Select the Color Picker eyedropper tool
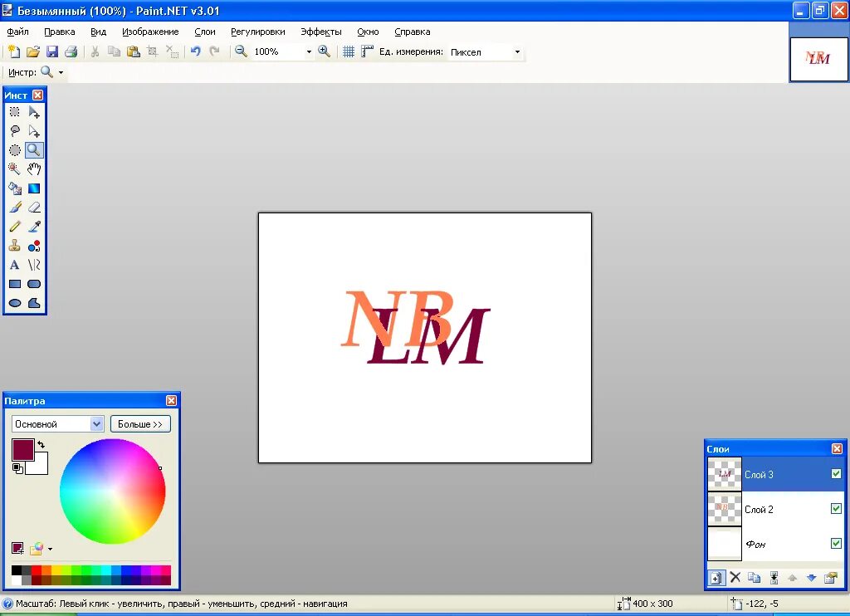Screen dimensions: 850x616 click(34, 227)
